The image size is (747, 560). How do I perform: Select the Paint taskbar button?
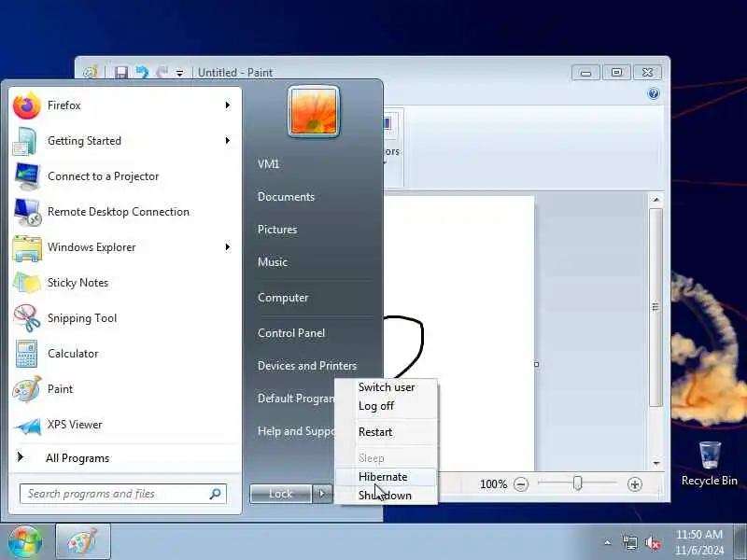point(83,541)
